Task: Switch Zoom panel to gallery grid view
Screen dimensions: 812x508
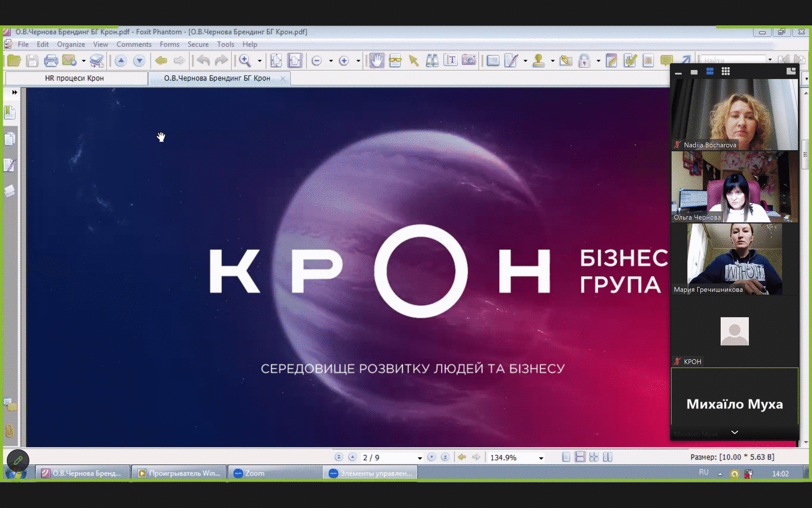Action: click(x=726, y=72)
